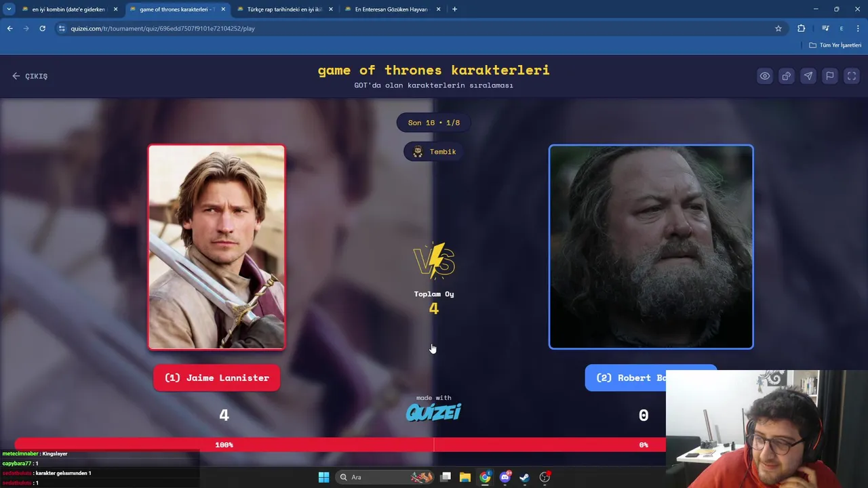
Task: Open the Quizei logo link
Action: (x=434, y=411)
